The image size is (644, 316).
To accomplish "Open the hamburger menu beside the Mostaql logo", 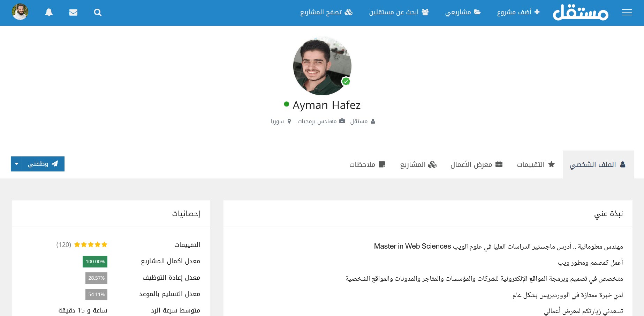I will point(627,13).
